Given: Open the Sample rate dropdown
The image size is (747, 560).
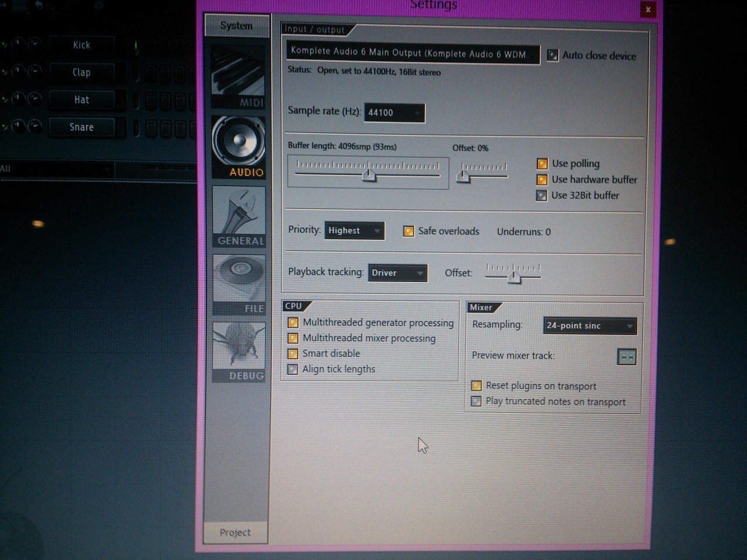Looking at the screenshot, I should coord(395,113).
